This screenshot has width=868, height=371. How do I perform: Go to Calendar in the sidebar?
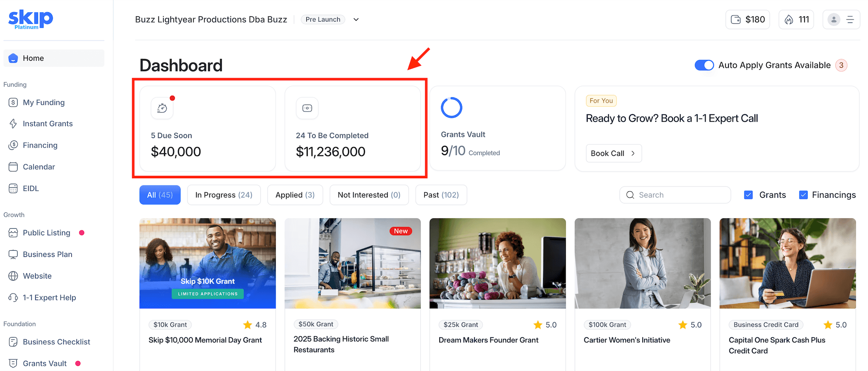pyautogui.click(x=39, y=167)
